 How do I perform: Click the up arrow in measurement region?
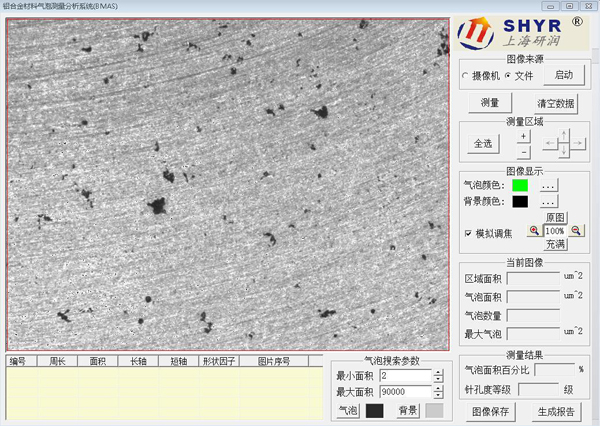563,134
